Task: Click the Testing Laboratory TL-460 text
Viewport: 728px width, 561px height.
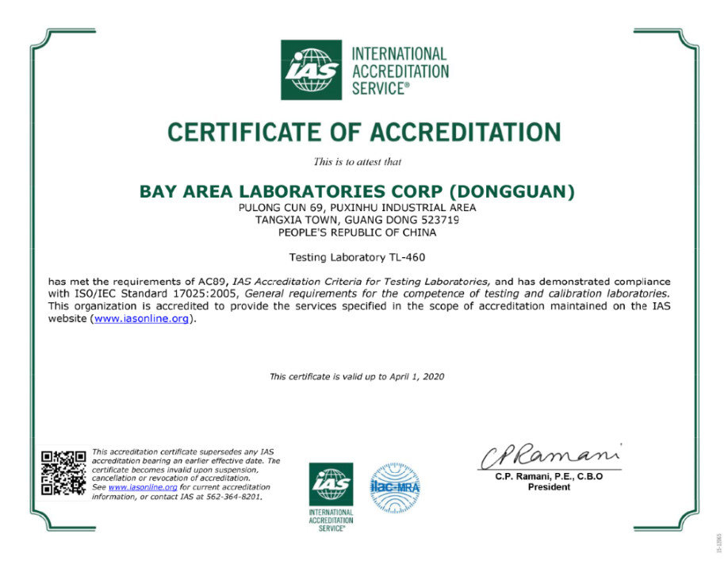Action: pos(362,257)
